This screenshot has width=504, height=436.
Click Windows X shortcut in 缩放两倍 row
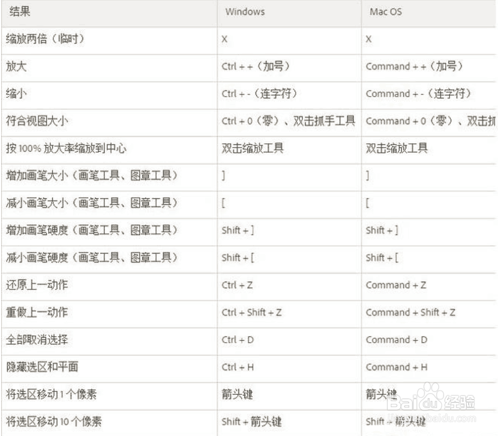point(224,39)
